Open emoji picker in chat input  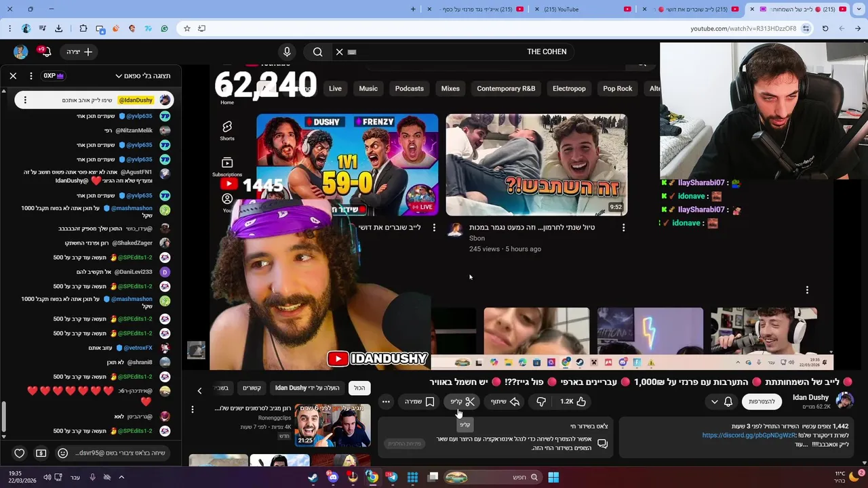click(x=62, y=453)
